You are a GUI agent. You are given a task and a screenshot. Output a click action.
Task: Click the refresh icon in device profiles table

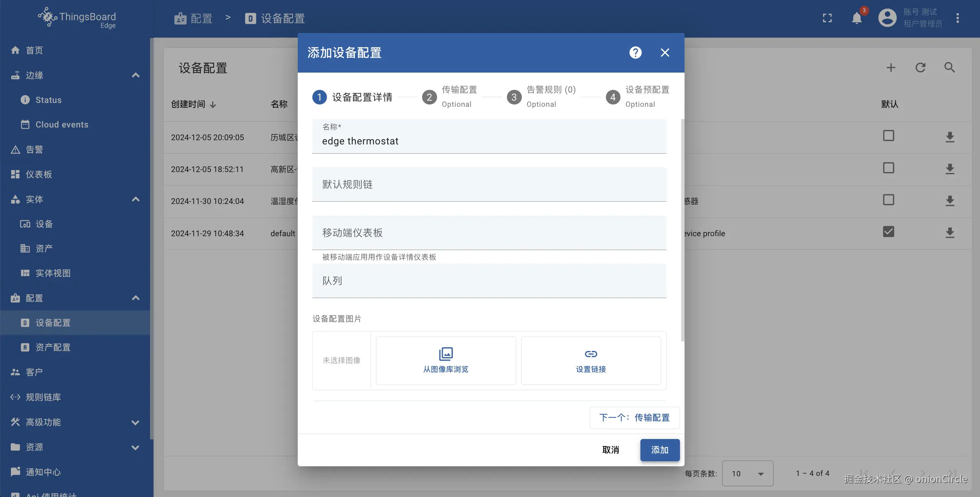tap(920, 68)
